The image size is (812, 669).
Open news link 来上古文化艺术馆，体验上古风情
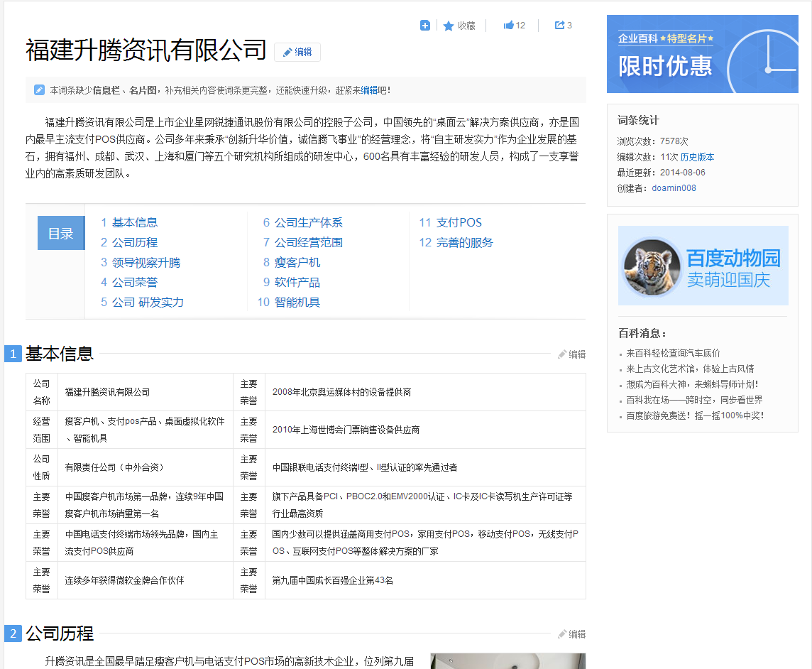pyautogui.click(x=690, y=369)
